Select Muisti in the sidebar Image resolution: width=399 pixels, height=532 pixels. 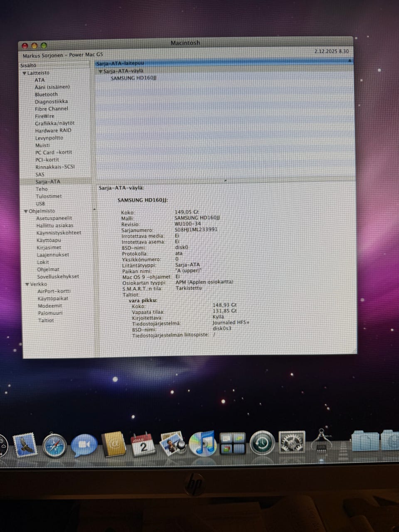[42, 145]
